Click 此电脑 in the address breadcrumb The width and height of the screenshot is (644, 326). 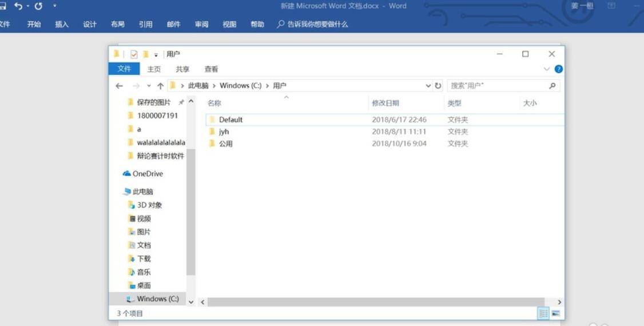click(x=198, y=85)
